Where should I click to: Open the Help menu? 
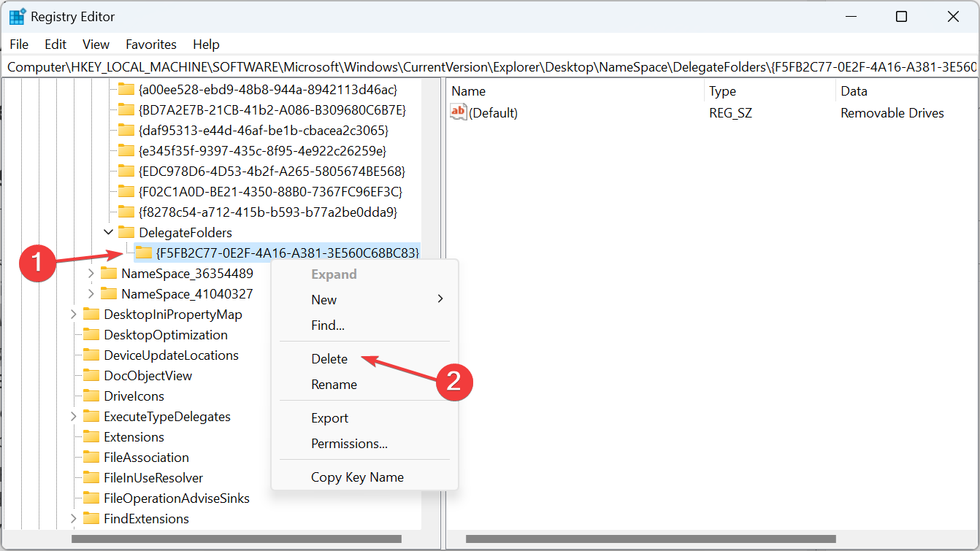pyautogui.click(x=207, y=45)
